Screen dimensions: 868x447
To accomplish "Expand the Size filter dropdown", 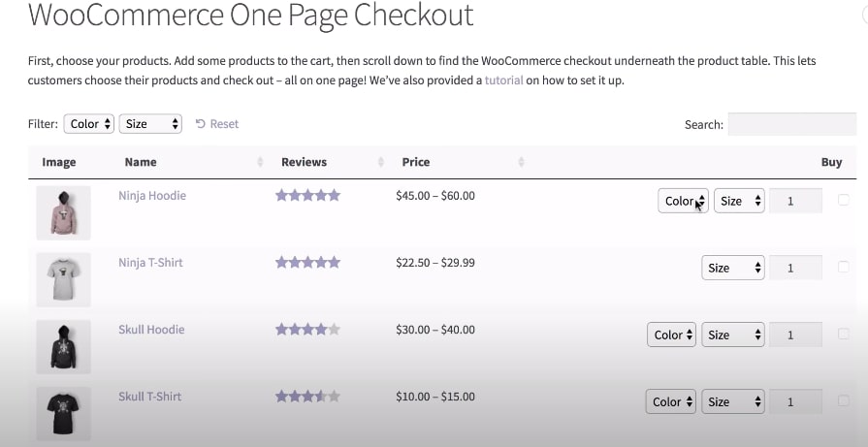I will click(x=150, y=124).
